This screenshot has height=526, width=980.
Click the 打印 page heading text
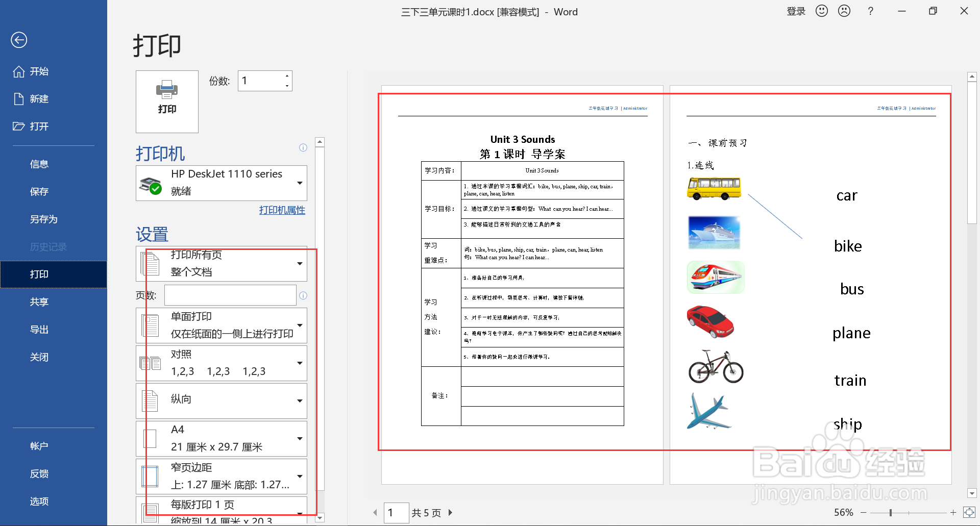pos(157,45)
